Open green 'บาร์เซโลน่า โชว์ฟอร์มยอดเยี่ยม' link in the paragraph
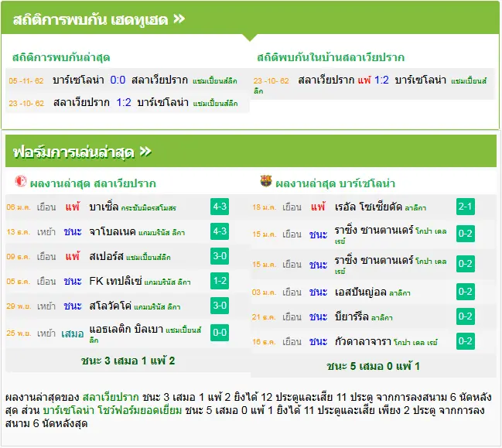 [112, 410]
